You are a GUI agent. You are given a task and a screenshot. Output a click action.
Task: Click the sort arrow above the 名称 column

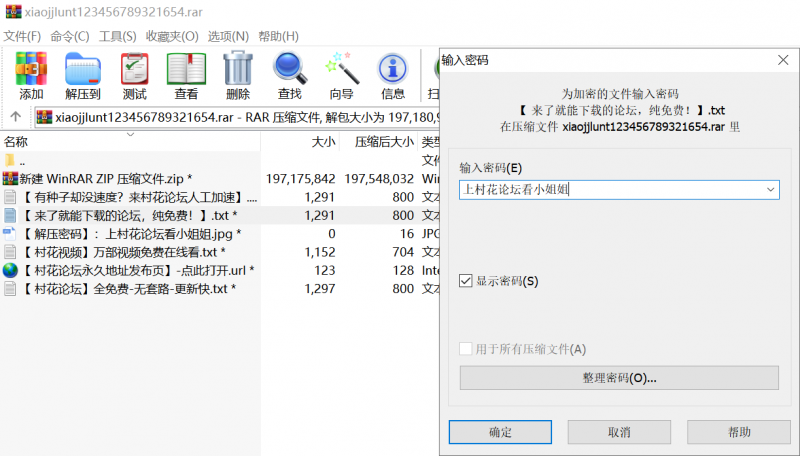point(131,135)
